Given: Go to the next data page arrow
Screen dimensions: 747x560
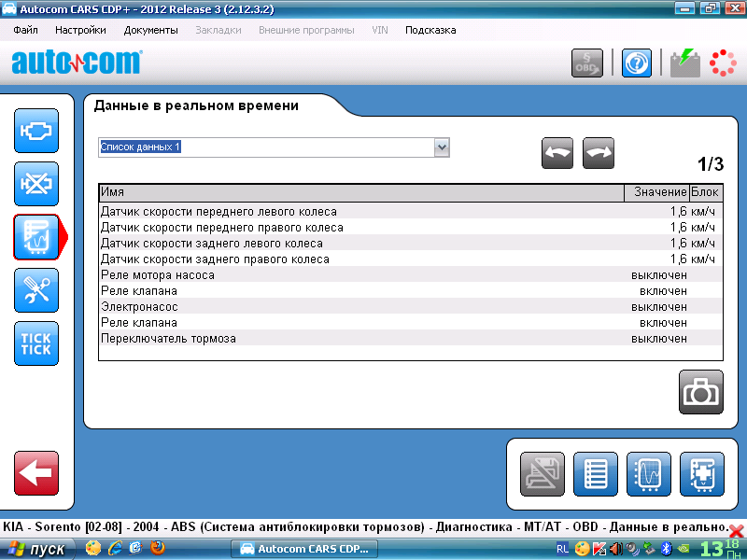Looking at the screenshot, I should click(x=599, y=153).
